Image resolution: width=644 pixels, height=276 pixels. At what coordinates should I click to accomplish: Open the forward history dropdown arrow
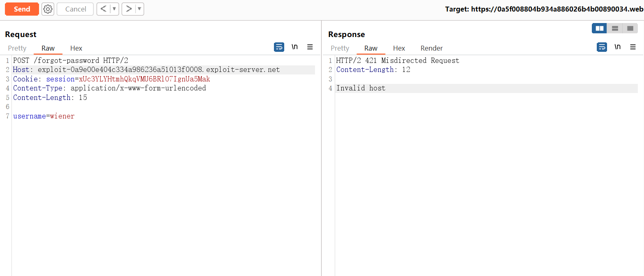tap(140, 9)
